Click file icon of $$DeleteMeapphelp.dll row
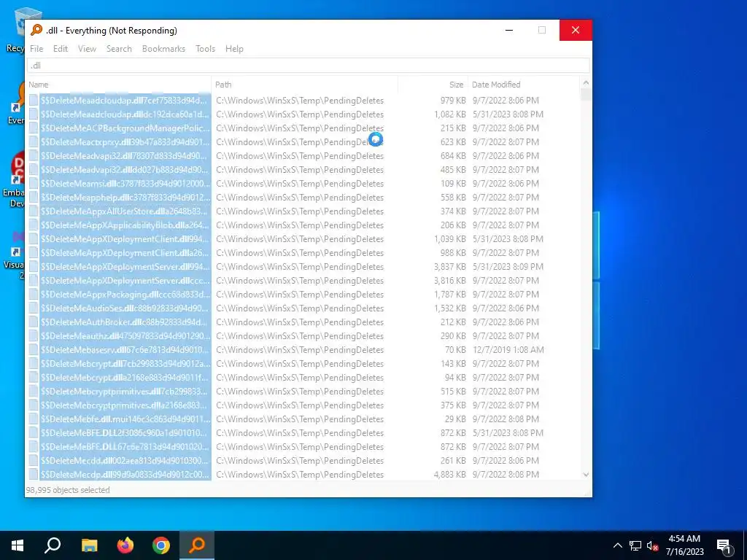Image resolution: width=747 pixels, height=560 pixels. pyautogui.click(x=34, y=197)
